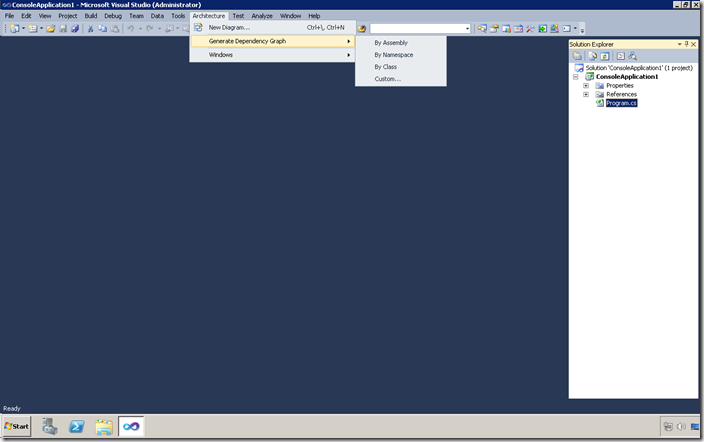The height and width of the screenshot is (442, 704).
Task: Collapse the ConsoleApplication1 project node
Action: (x=575, y=77)
